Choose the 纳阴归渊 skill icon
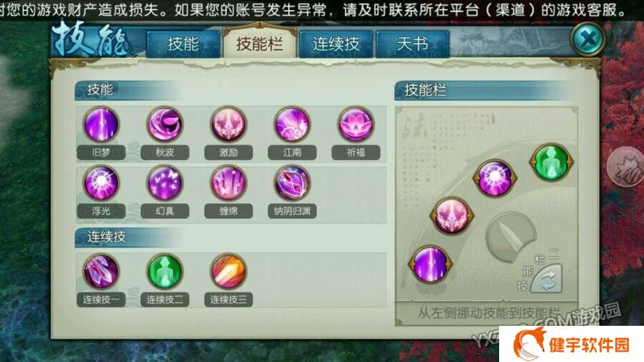This screenshot has width=644, height=362. pyautogui.click(x=292, y=183)
